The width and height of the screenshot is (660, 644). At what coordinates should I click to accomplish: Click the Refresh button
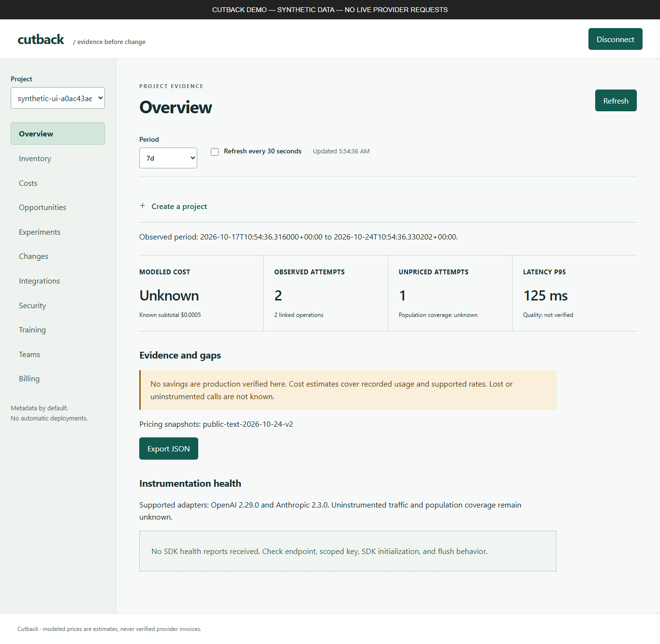tap(616, 101)
